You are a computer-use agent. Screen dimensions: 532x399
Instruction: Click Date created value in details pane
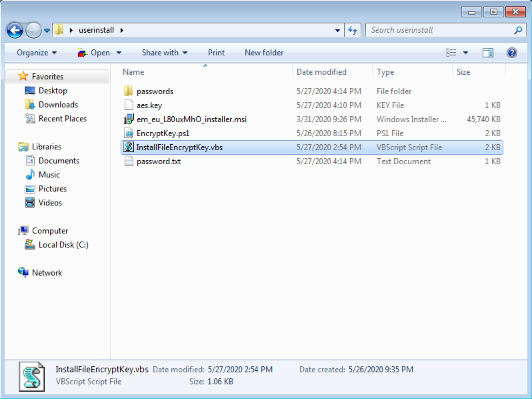coord(381,370)
